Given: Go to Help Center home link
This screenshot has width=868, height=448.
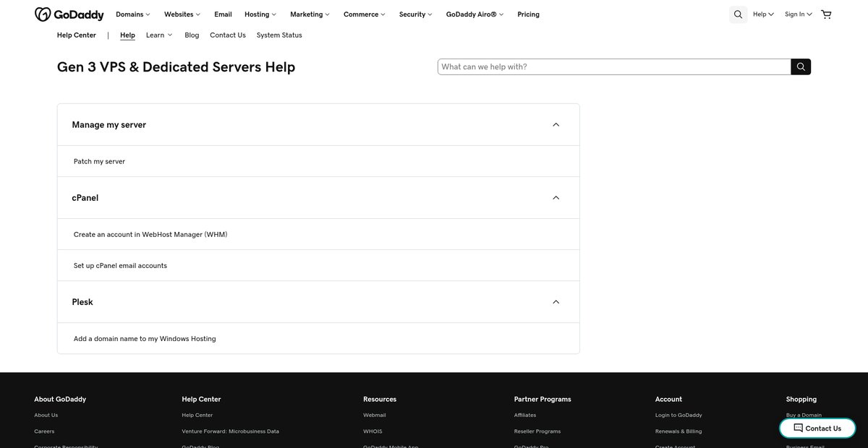Looking at the screenshot, I should pyautogui.click(x=77, y=35).
